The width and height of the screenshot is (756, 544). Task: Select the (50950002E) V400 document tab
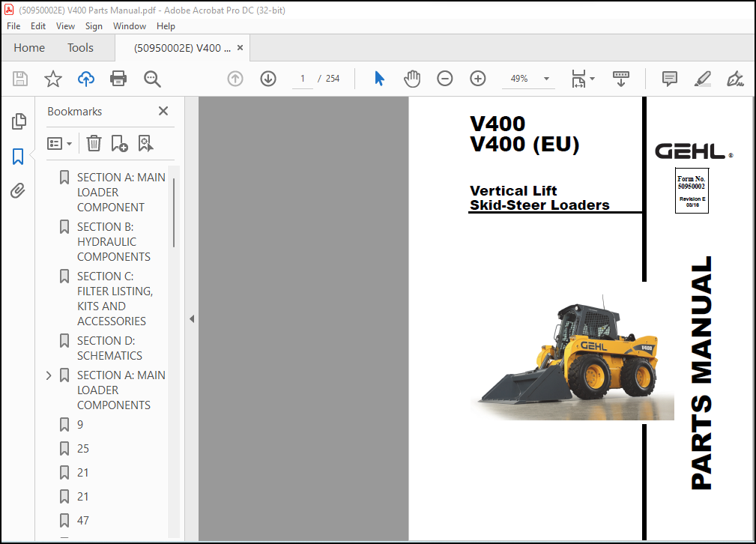(182, 48)
